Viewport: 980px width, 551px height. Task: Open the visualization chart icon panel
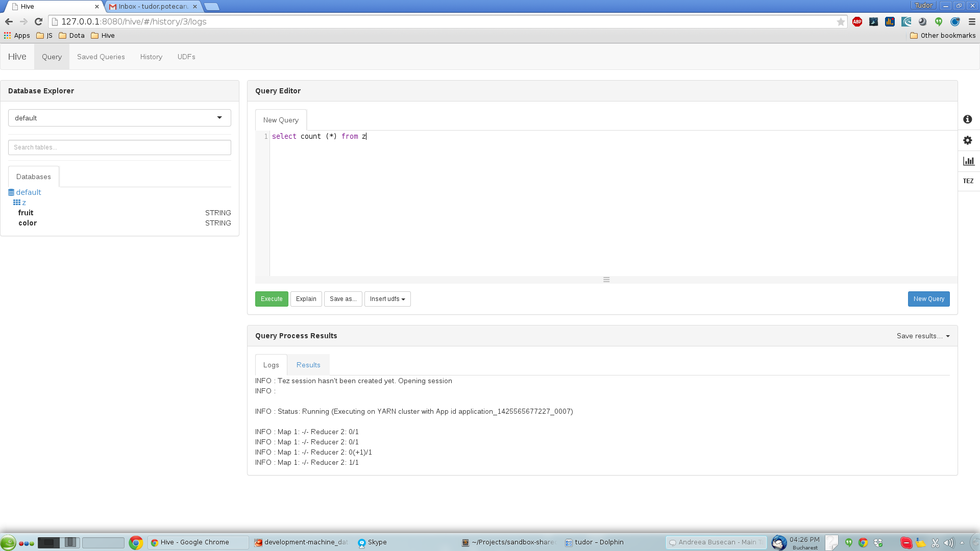pyautogui.click(x=968, y=161)
